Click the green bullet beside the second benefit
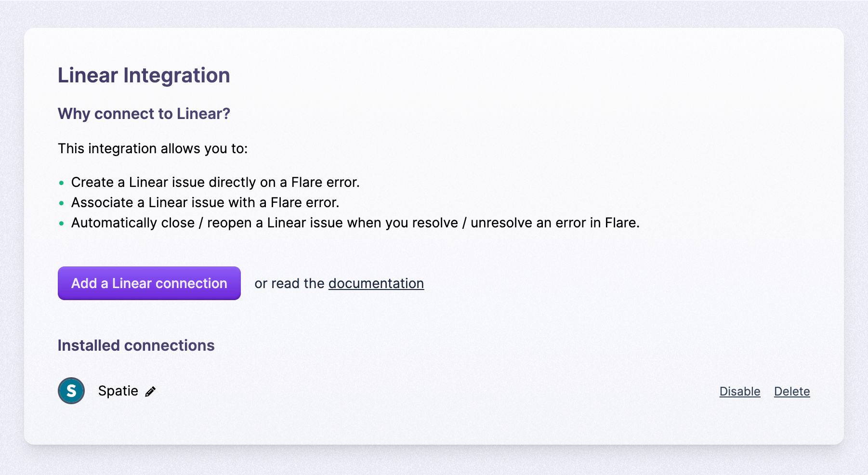868x475 pixels. point(61,203)
